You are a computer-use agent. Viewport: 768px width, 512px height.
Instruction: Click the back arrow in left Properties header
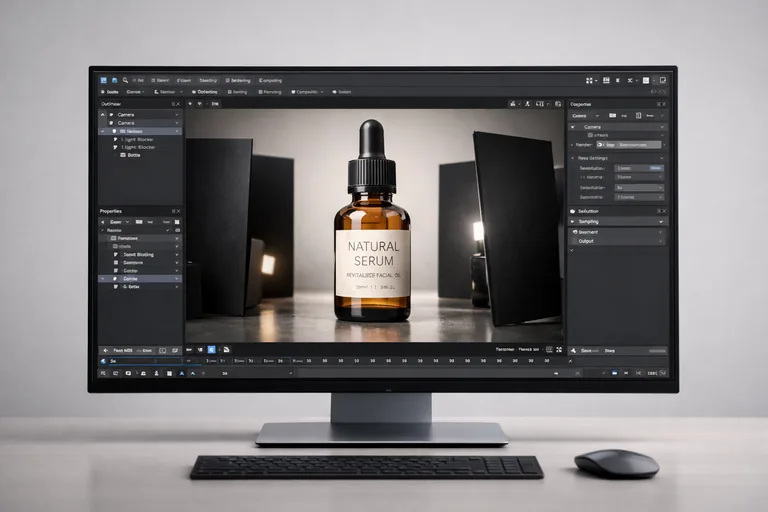click(103, 222)
